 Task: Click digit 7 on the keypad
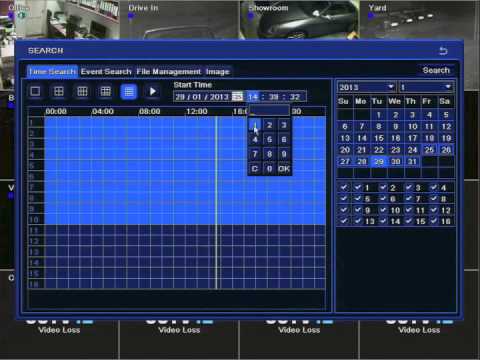[255, 154]
